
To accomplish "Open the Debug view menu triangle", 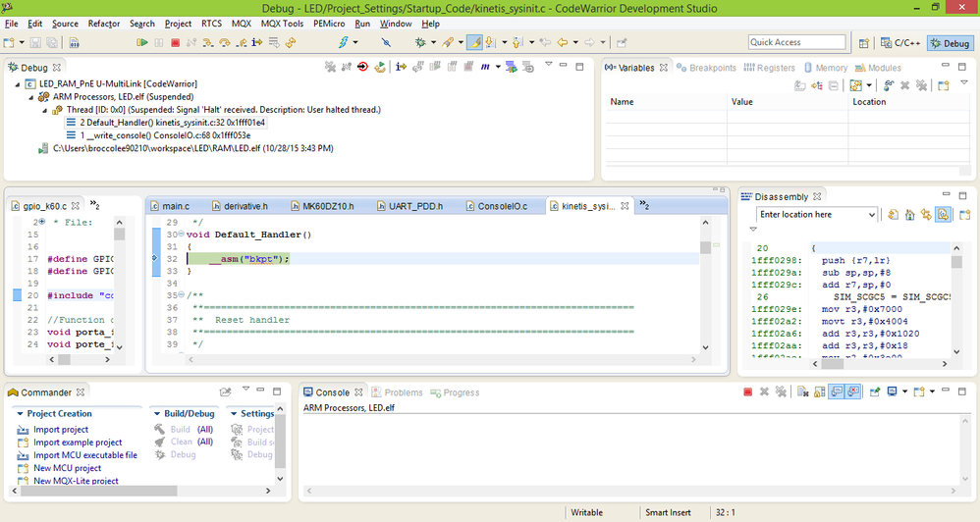I will tap(549, 65).
